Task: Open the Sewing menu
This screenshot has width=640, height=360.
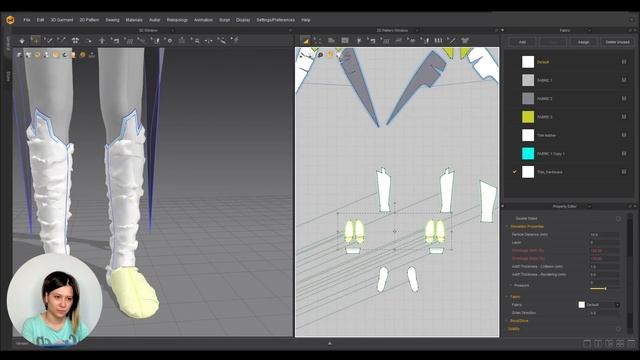Action: pos(112,20)
